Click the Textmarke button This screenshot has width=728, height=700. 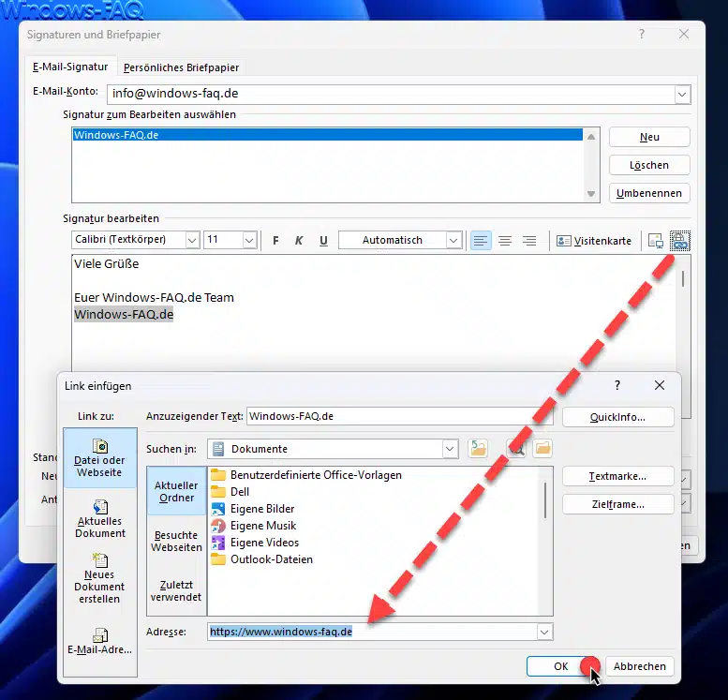click(618, 476)
